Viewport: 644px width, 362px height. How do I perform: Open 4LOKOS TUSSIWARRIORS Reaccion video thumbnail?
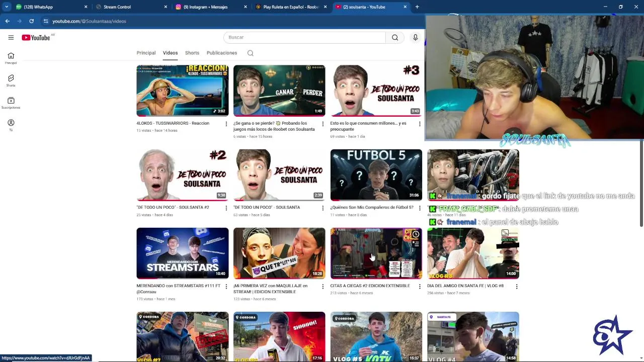(x=182, y=90)
